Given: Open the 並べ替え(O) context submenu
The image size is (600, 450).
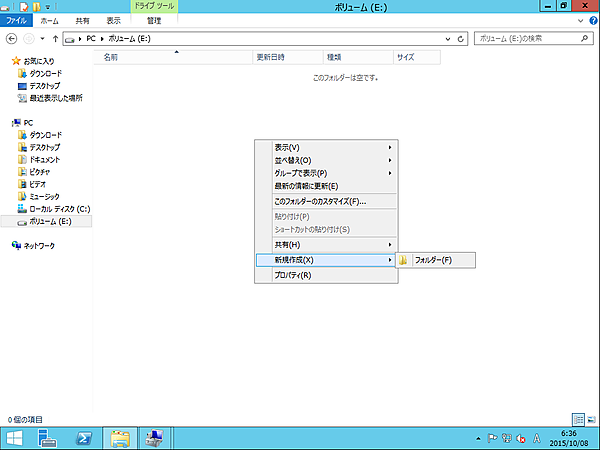Looking at the screenshot, I should tap(326, 160).
